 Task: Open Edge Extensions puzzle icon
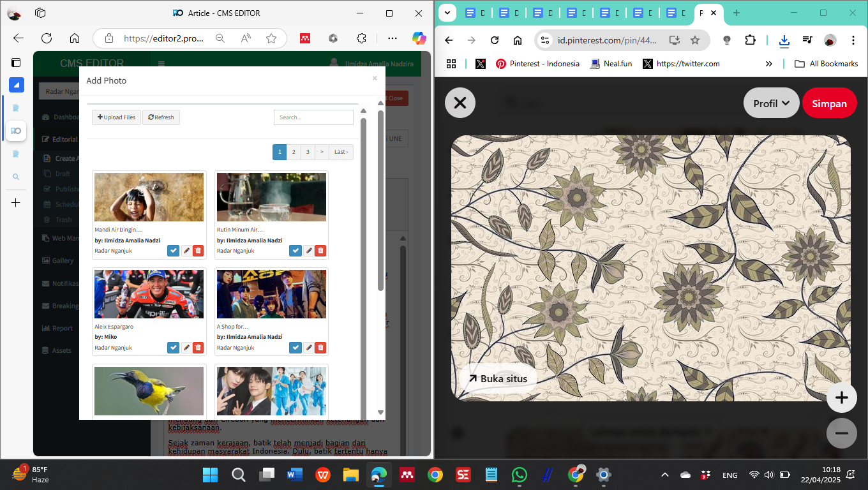tap(361, 38)
